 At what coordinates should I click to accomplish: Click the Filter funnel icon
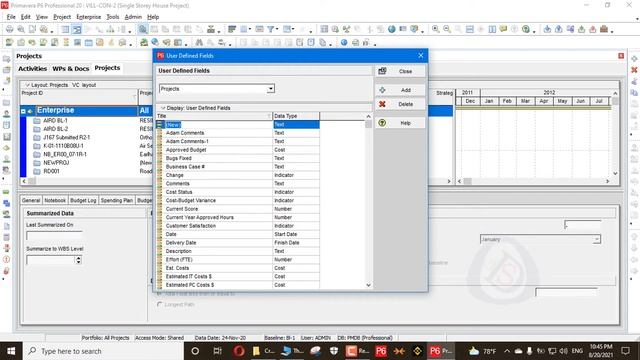pyautogui.click(x=271, y=29)
